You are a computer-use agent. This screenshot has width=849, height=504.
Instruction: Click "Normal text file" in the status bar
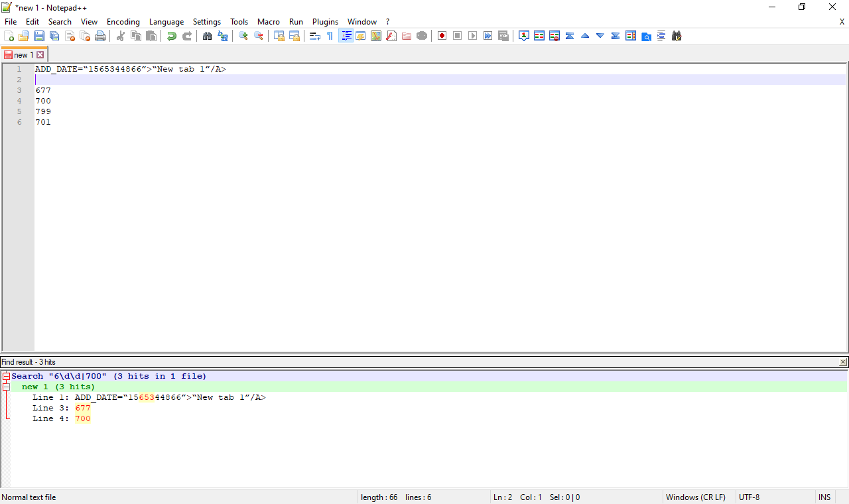[x=29, y=497]
